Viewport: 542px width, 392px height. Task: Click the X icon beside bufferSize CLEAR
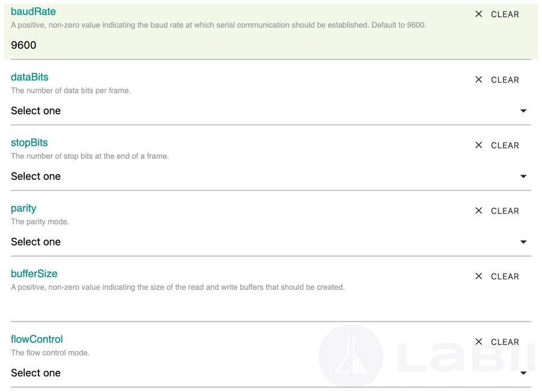[x=479, y=276]
